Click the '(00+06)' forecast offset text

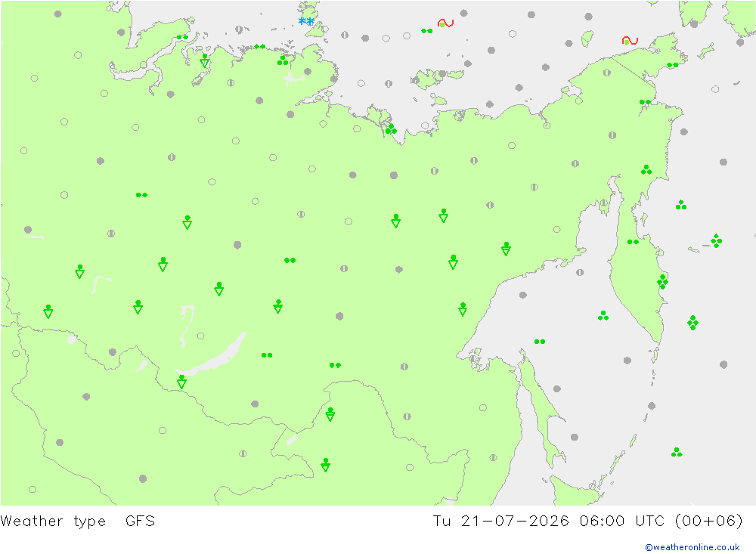coord(709,522)
